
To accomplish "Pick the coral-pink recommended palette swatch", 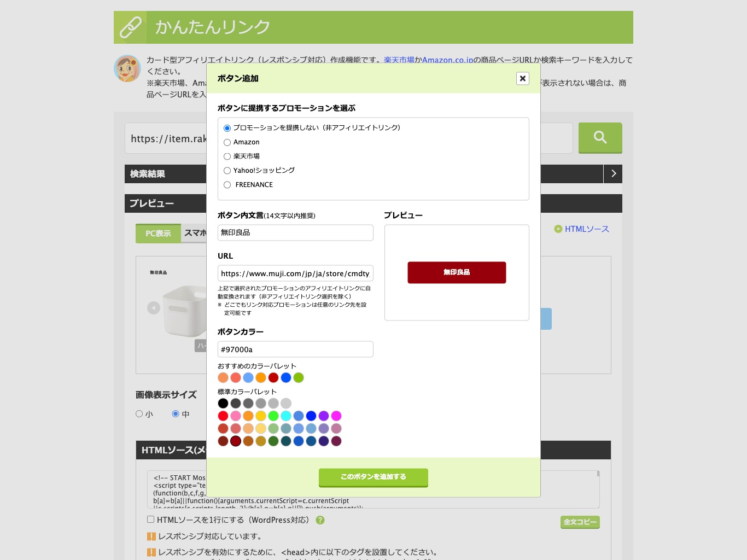I will [236, 378].
